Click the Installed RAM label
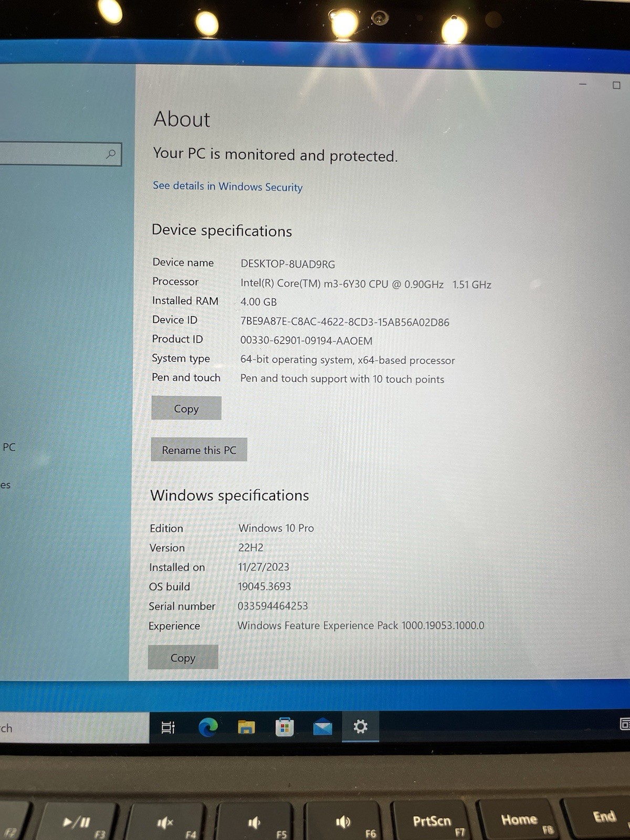 185,301
